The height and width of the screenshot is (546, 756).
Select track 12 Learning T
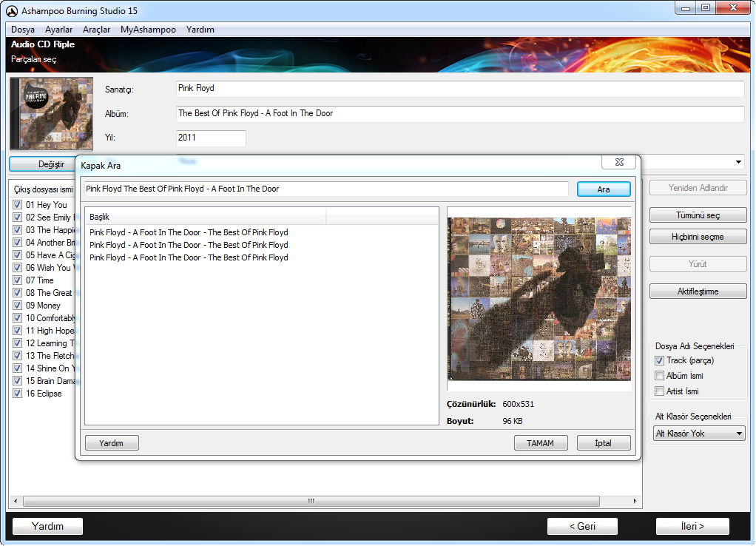pyautogui.click(x=50, y=343)
